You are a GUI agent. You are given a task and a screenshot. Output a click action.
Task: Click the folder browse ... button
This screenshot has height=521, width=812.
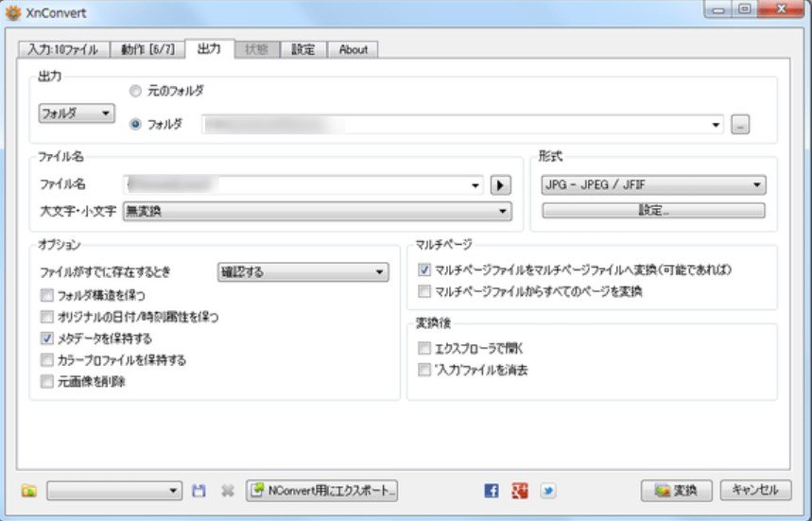[740, 125]
